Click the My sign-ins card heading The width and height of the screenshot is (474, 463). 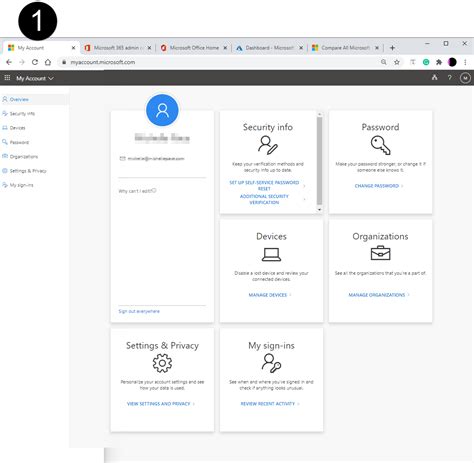coord(271,346)
